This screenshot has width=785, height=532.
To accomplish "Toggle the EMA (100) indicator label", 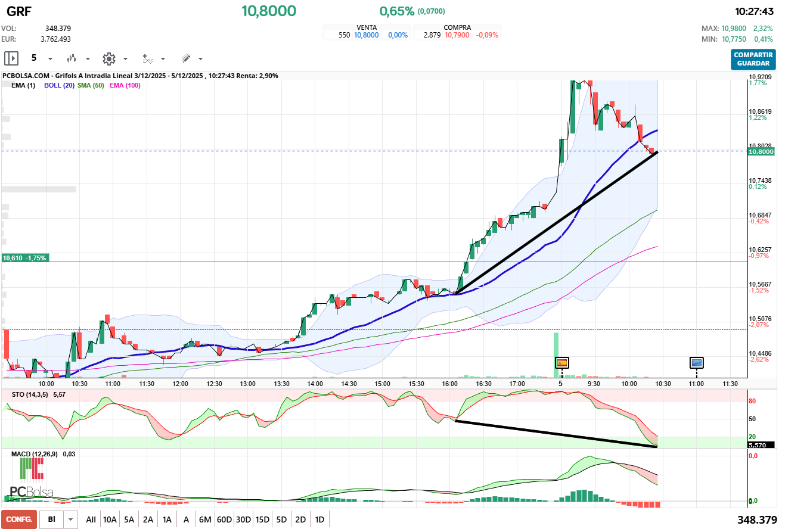I will tap(125, 85).
